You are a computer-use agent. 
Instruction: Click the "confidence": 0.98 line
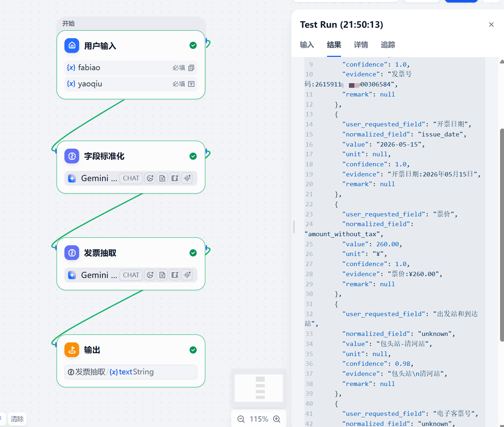378,364
